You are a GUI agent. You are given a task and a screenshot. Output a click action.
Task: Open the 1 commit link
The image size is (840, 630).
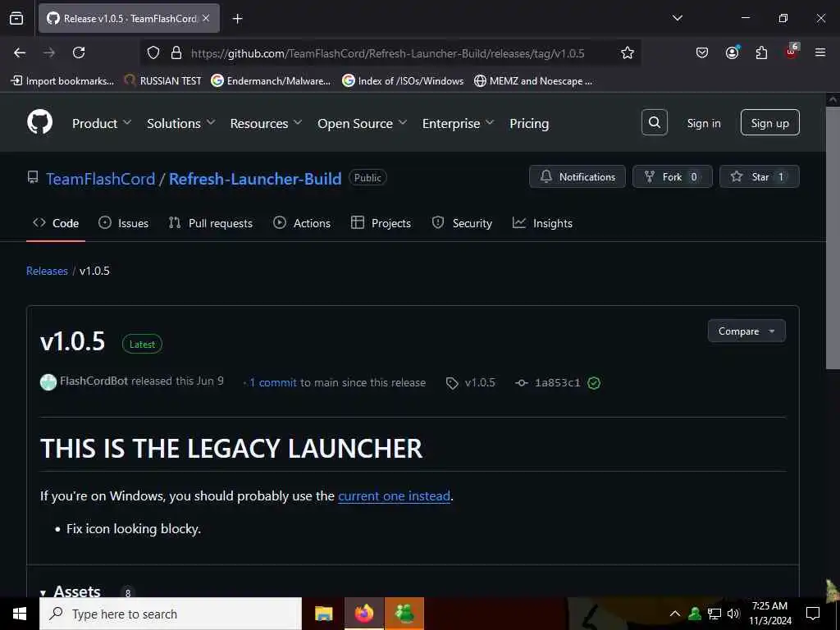pyautogui.click(x=272, y=382)
